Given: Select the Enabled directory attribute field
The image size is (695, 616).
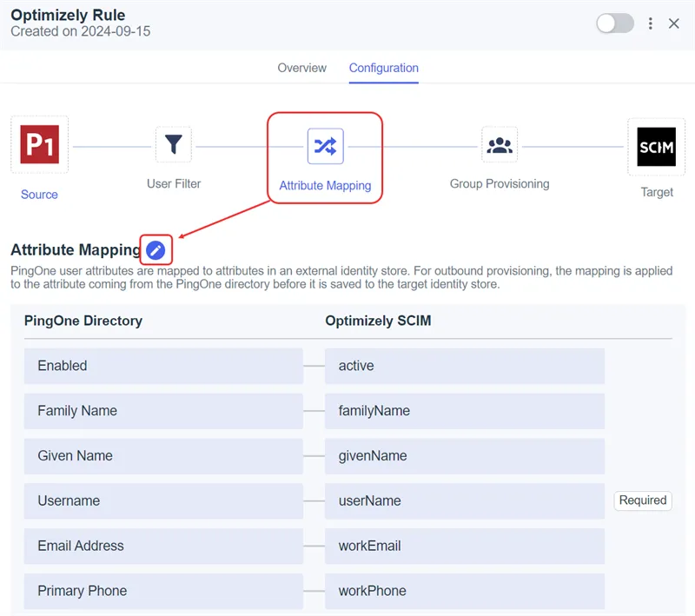Looking at the screenshot, I should pos(163,366).
